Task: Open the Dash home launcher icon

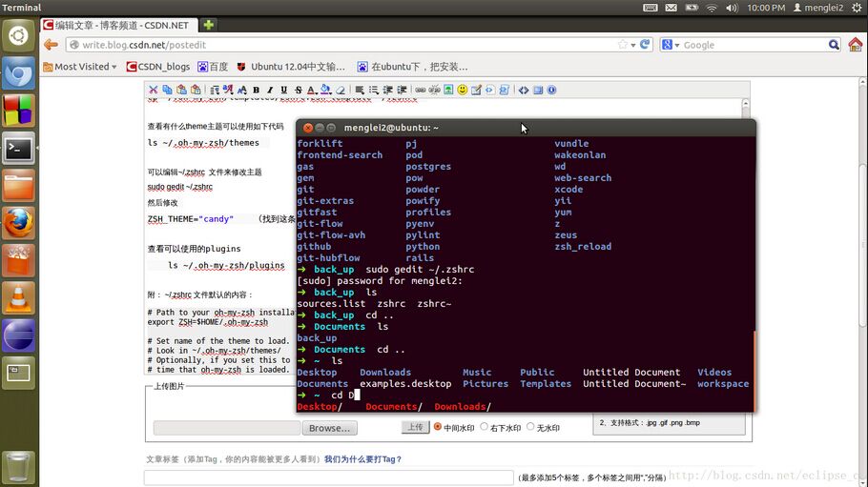Action: [x=19, y=36]
